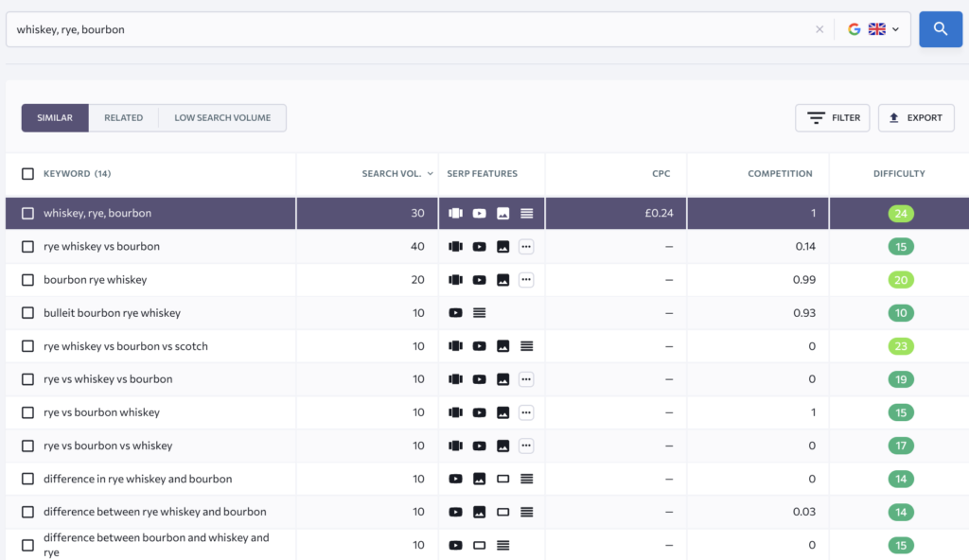Click video icon in 'rye vs bourbon whiskey' row
Viewport: 969px width, 560px height.
point(479,412)
